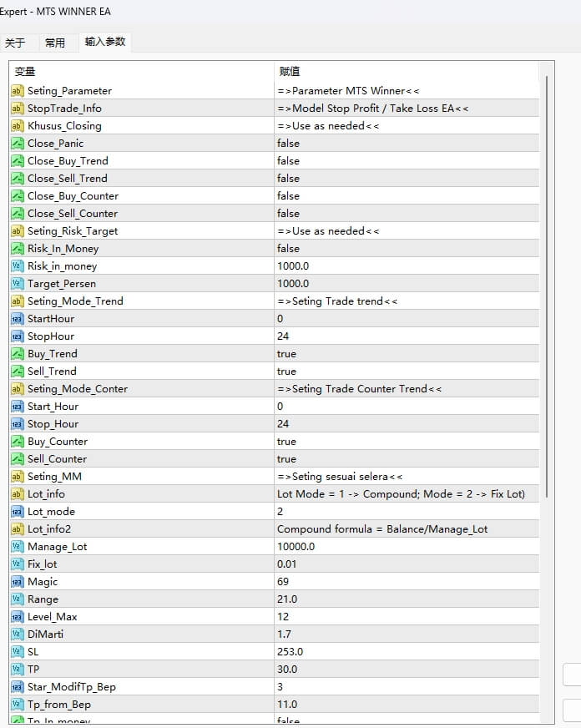
Task: Click the boolean icon next to Close_Panic
Action: coord(18,143)
